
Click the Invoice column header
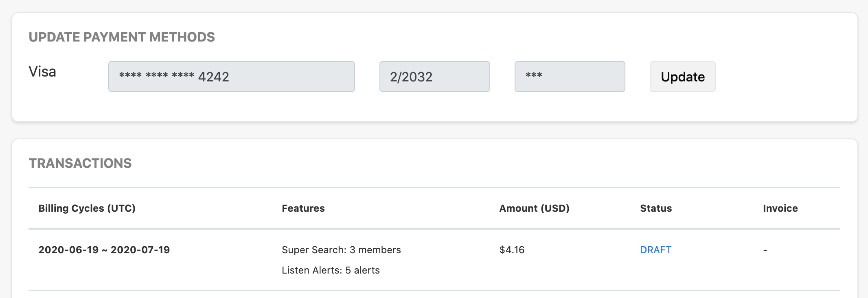click(x=780, y=208)
